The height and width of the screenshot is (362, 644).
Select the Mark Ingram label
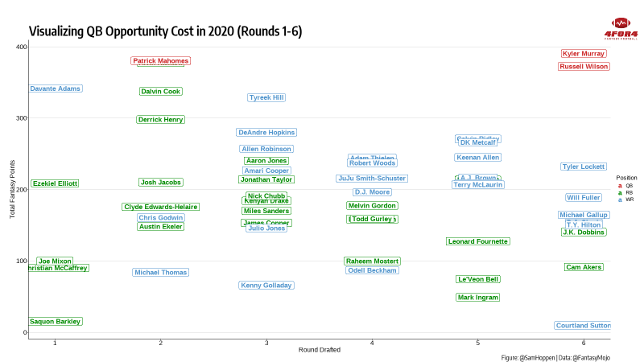(478, 298)
